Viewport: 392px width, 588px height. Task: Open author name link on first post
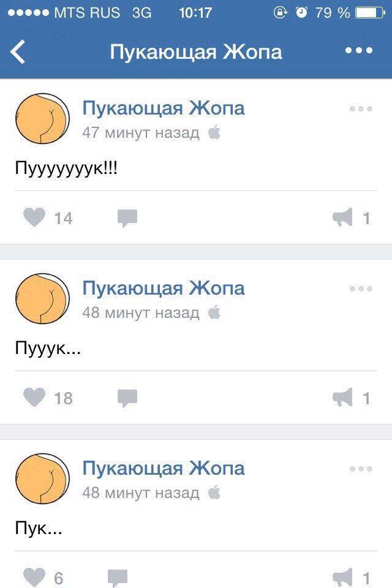(x=164, y=108)
